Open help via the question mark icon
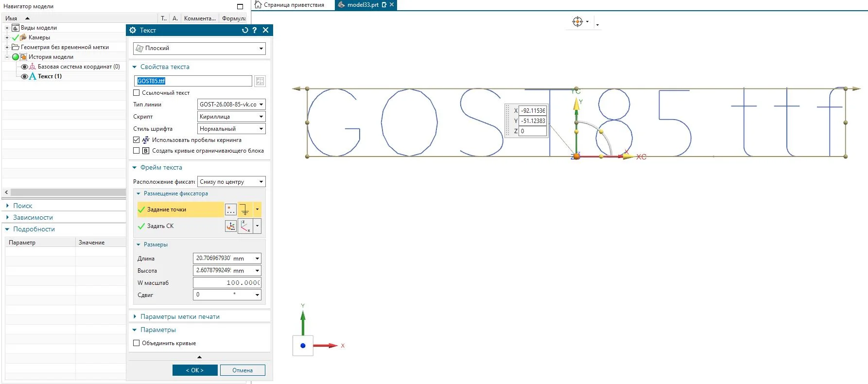 (255, 30)
